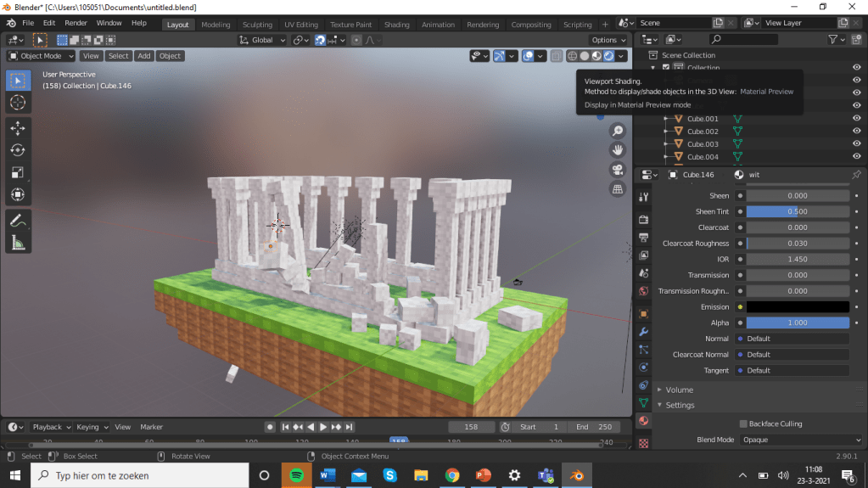
Task: Click the black Emission color swatch
Action: coord(797,307)
